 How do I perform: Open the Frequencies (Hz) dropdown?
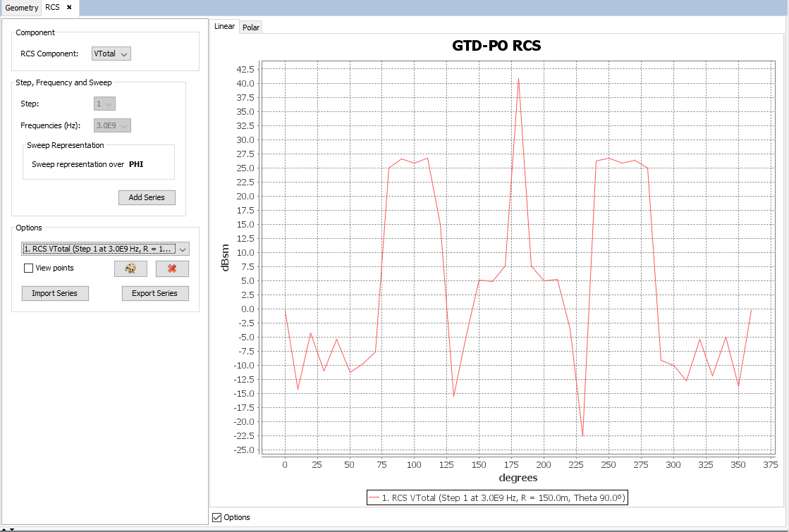tap(113, 125)
